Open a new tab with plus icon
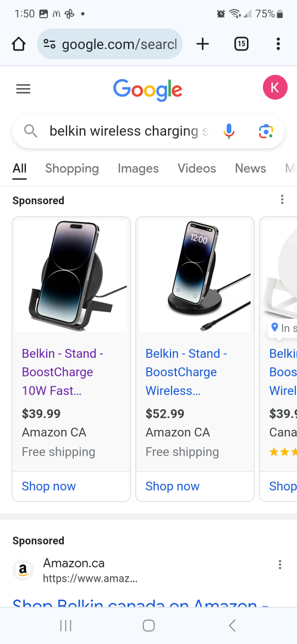Image resolution: width=297 pixels, height=644 pixels. 202,44
